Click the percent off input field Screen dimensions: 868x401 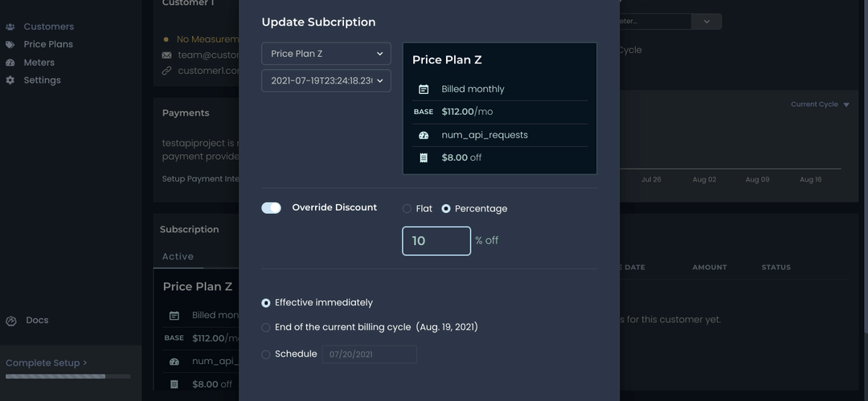pyautogui.click(x=436, y=241)
